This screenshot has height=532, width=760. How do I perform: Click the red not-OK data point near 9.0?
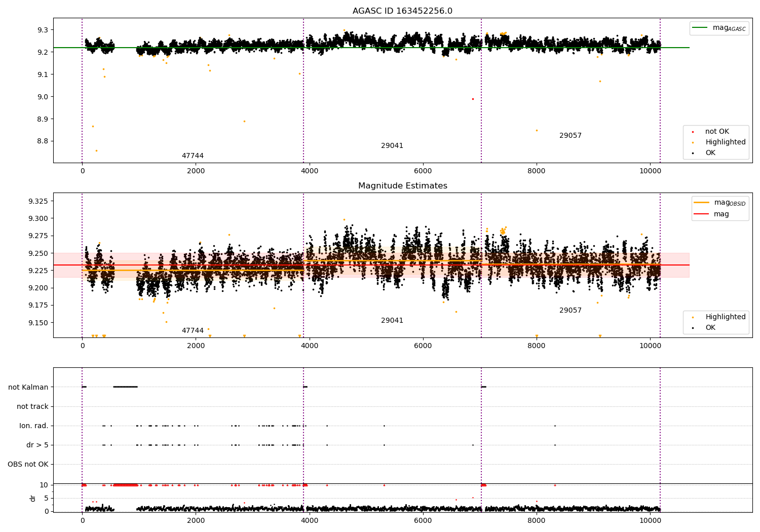473,99
